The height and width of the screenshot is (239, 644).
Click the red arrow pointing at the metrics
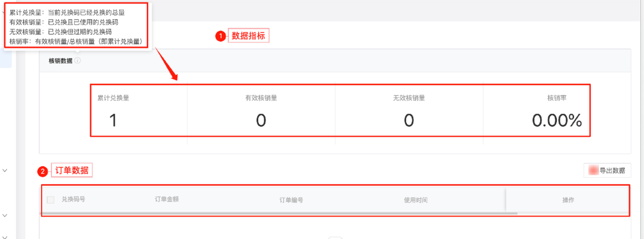coord(167,65)
